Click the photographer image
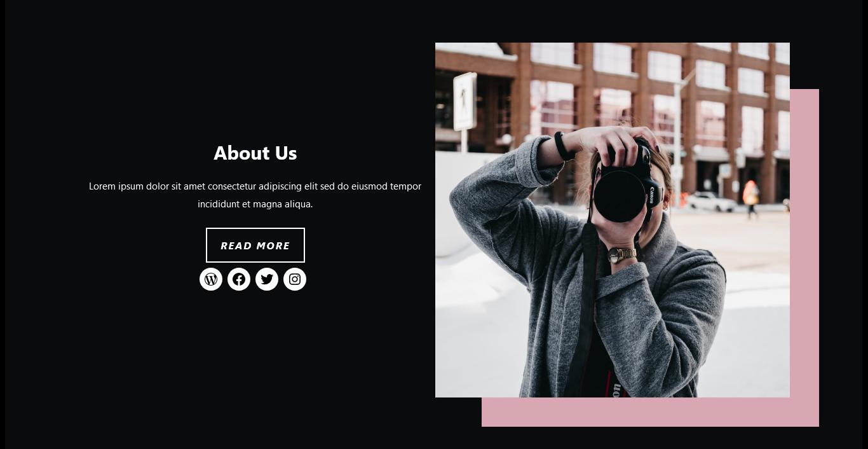Screen dimensions: 868x449 [x=613, y=220]
